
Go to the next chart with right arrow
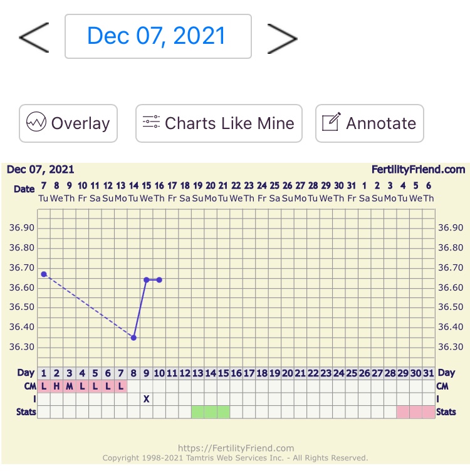281,38
